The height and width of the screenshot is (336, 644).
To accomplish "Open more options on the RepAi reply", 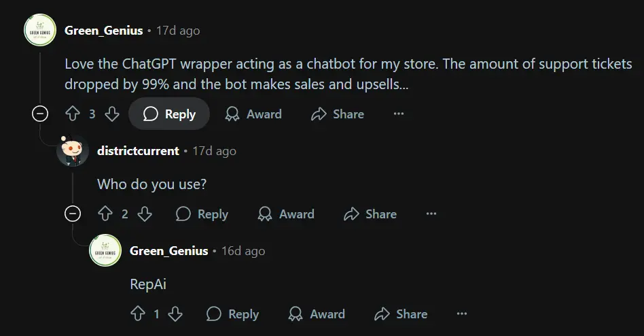I will [x=462, y=314].
